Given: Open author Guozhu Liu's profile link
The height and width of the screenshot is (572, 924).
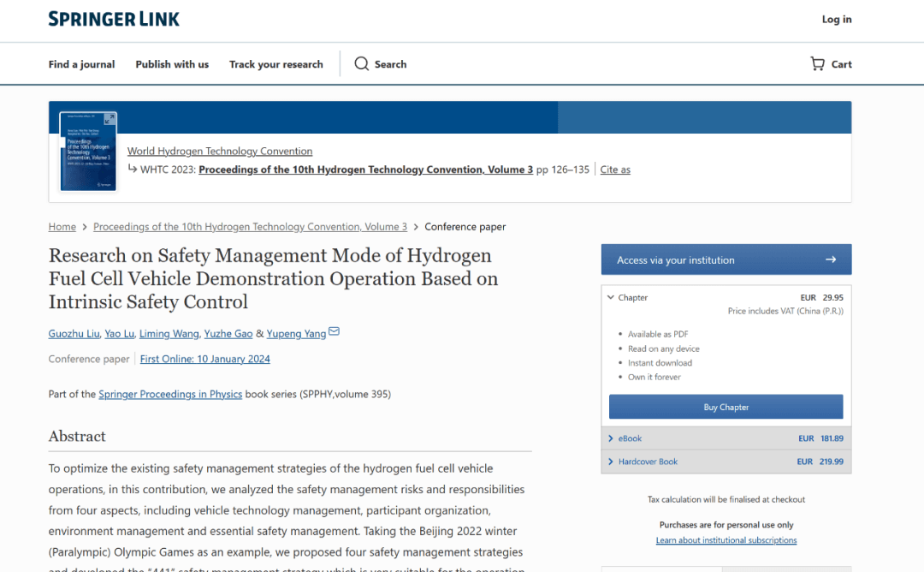Looking at the screenshot, I should (x=74, y=334).
